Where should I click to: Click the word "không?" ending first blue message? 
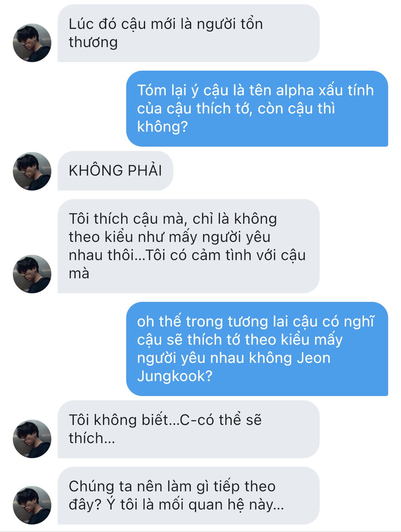click(163, 127)
